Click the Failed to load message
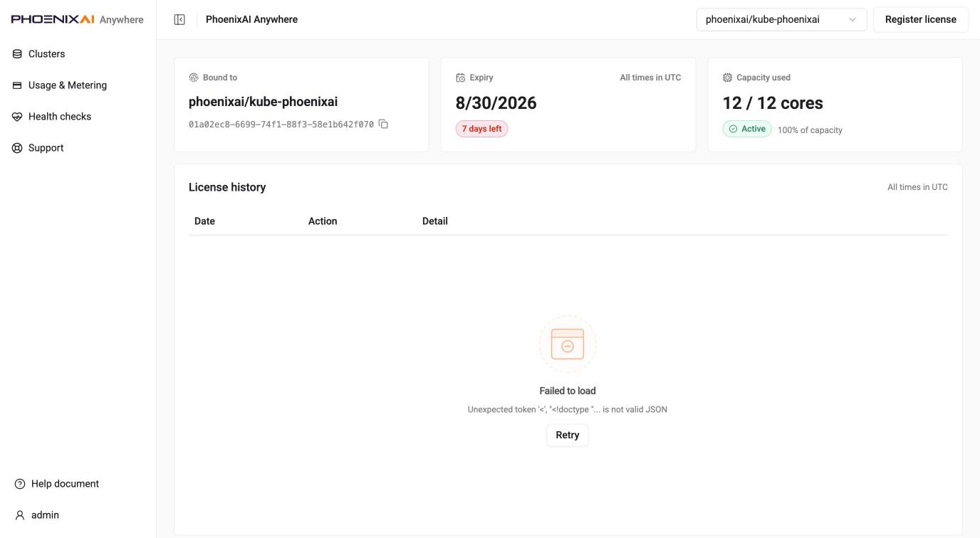 coord(568,391)
